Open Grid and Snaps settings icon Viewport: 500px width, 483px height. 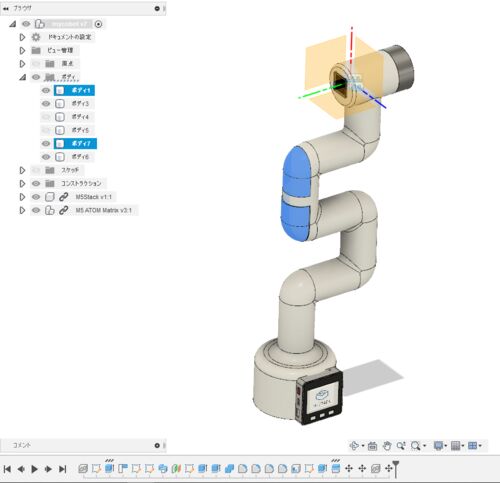456,446
